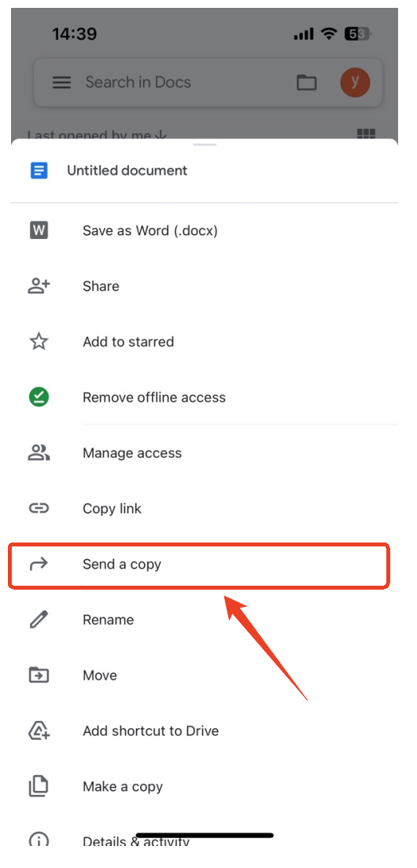Tap the cellular signal bars

pos(304,35)
